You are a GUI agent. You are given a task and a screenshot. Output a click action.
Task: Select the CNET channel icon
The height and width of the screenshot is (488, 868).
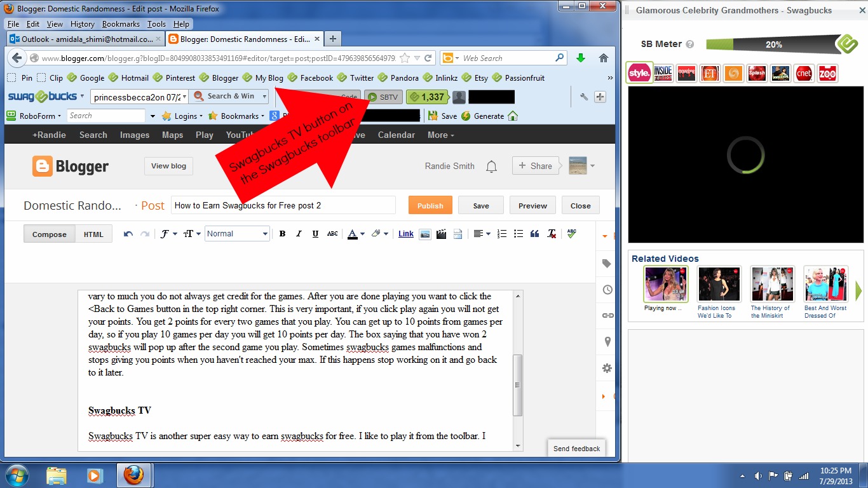click(x=804, y=73)
